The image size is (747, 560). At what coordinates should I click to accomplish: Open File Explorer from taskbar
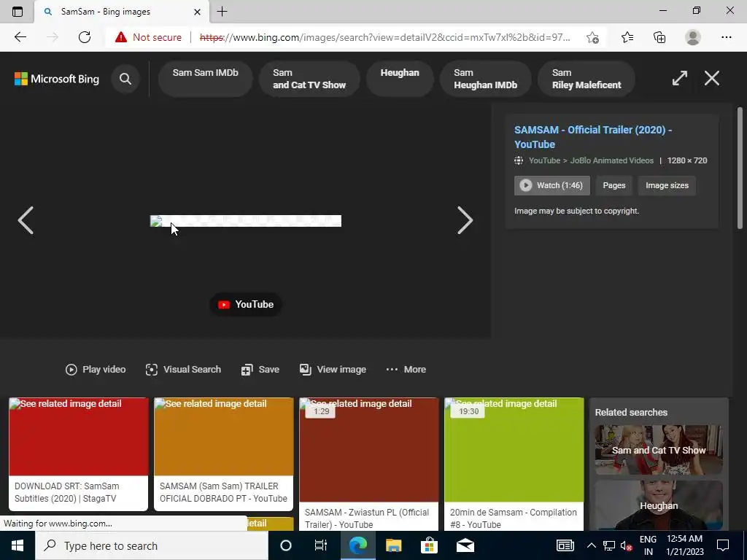coord(393,545)
